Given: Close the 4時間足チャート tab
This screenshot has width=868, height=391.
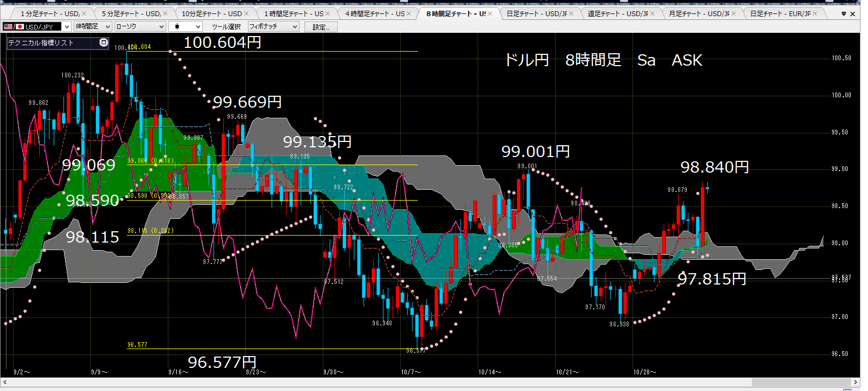Looking at the screenshot, I should (x=409, y=14).
